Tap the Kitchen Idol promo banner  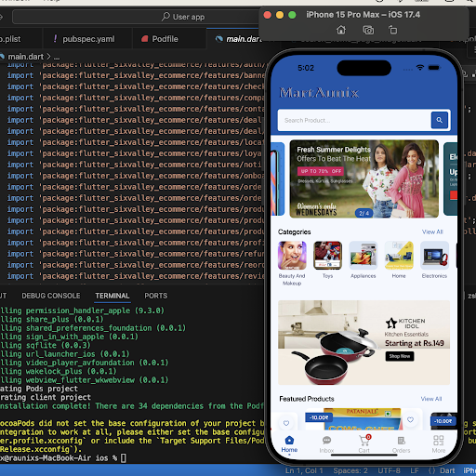[x=364, y=342]
